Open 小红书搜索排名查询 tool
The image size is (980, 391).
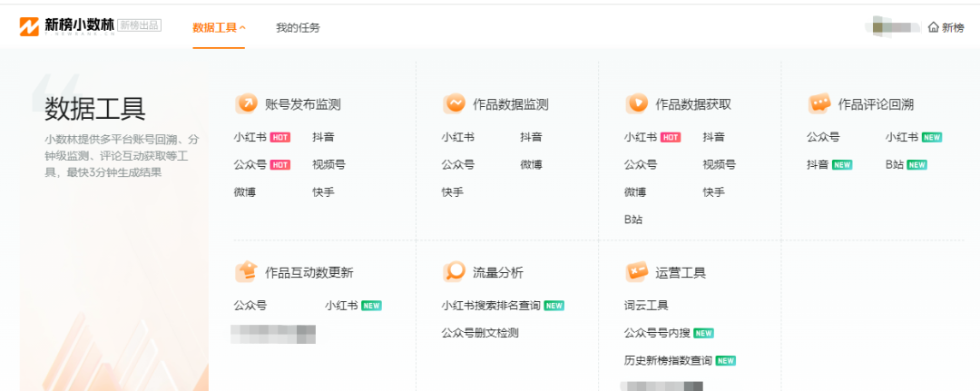[x=491, y=306]
